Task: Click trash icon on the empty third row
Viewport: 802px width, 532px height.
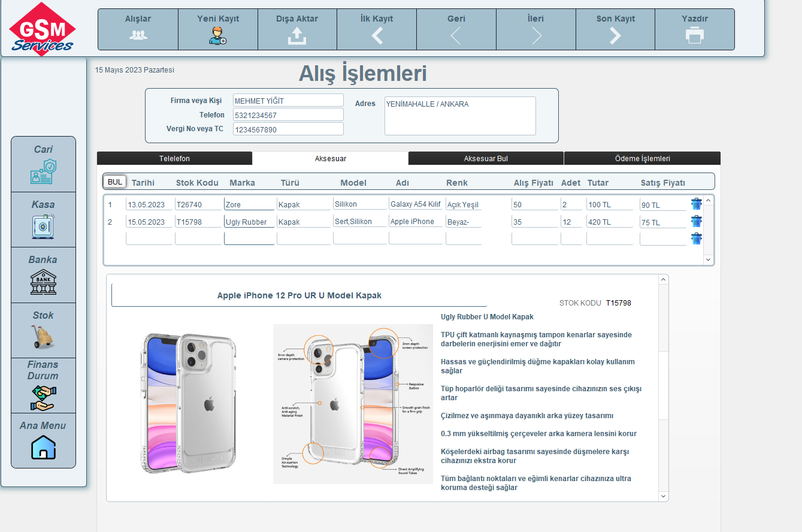Action: tap(696, 238)
